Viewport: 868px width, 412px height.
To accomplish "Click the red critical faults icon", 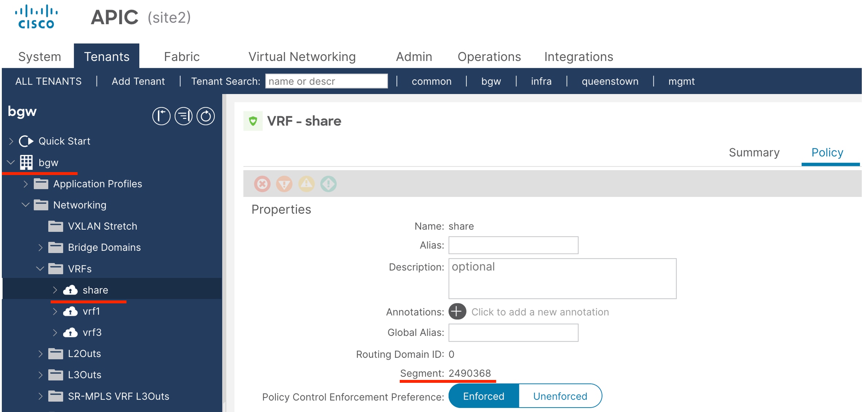I will coord(262,184).
